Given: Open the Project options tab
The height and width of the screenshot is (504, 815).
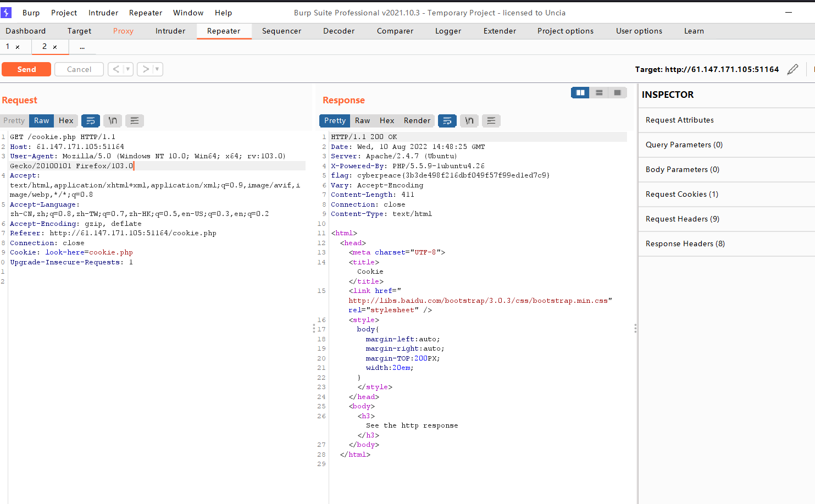Looking at the screenshot, I should click(x=565, y=31).
